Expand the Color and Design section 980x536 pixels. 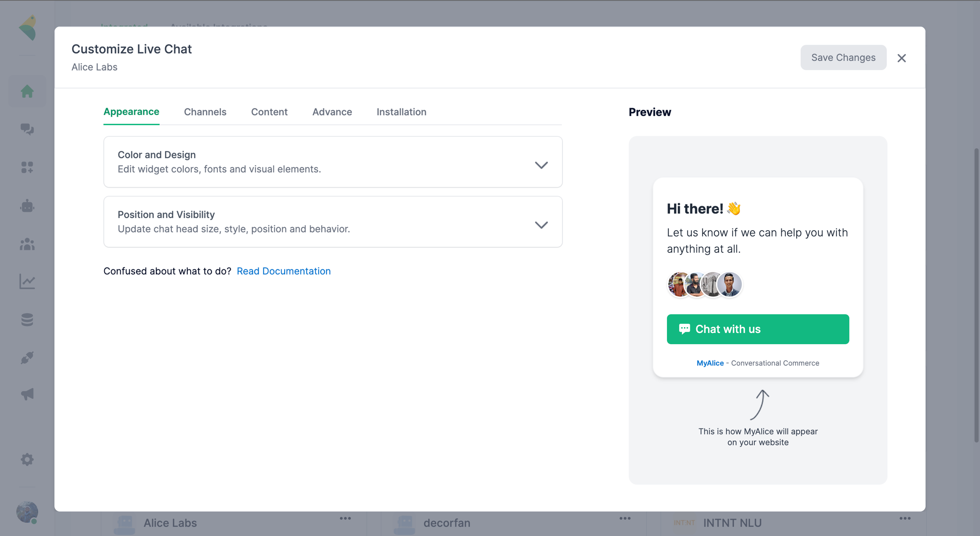coord(541,165)
